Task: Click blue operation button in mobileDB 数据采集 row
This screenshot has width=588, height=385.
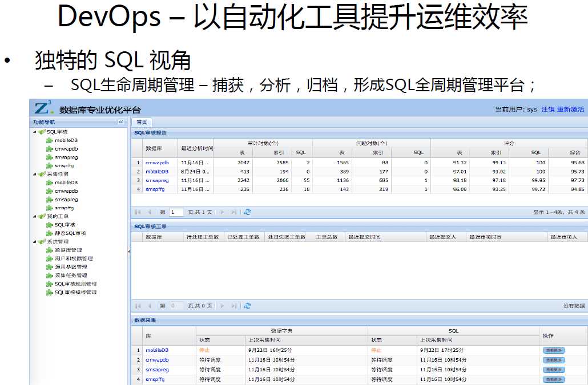Action: tap(554, 351)
